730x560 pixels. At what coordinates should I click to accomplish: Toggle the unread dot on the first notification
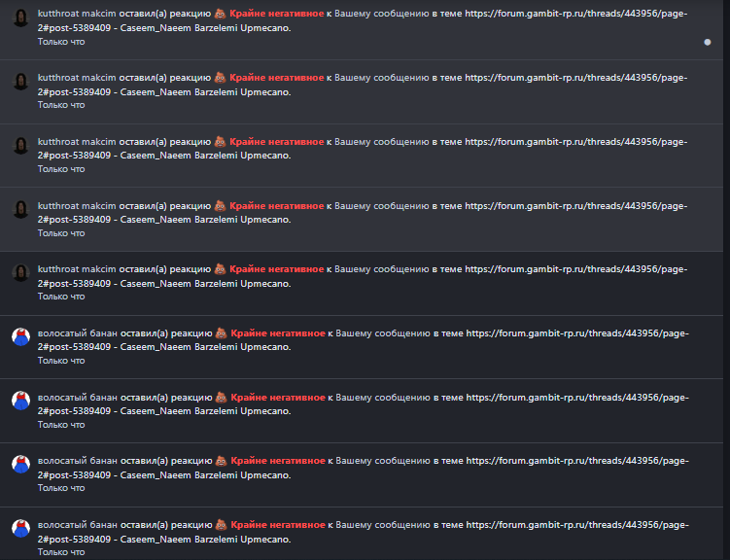coord(708,43)
